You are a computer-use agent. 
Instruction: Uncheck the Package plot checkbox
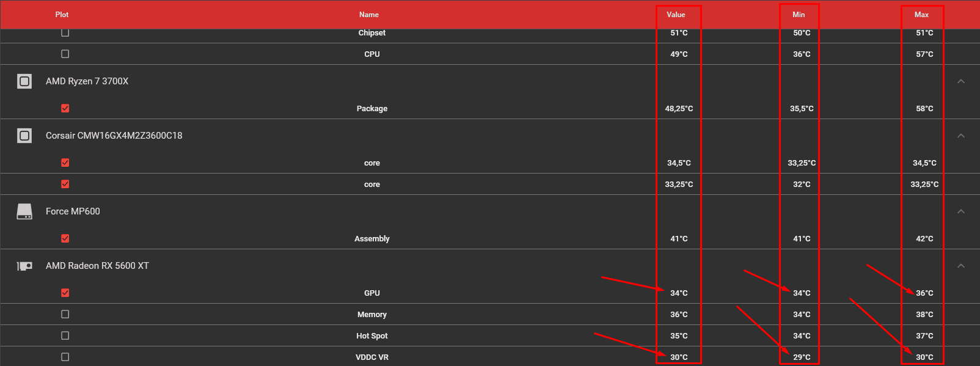coord(65,108)
